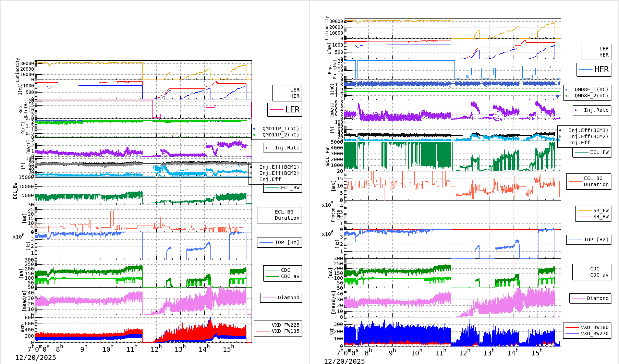Click the right ECL BG Duration legend
This screenshot has height=364, width=619.
(589, 181)
